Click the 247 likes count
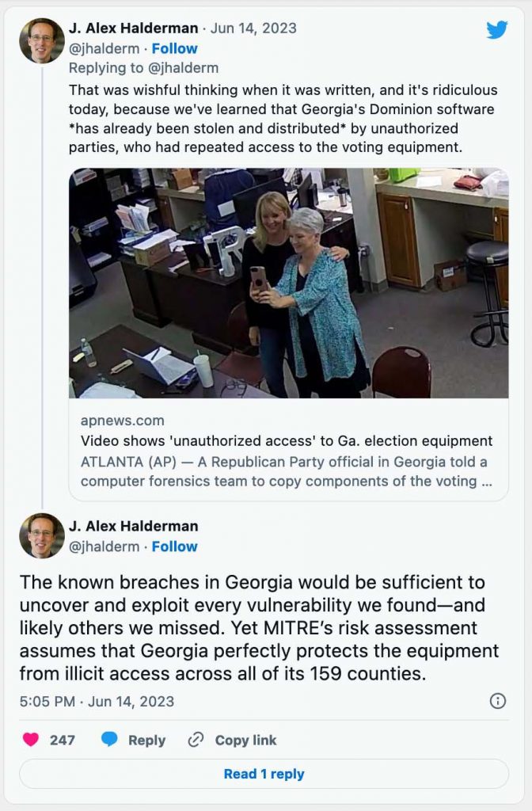532x811 pixels. coord(63,740)
